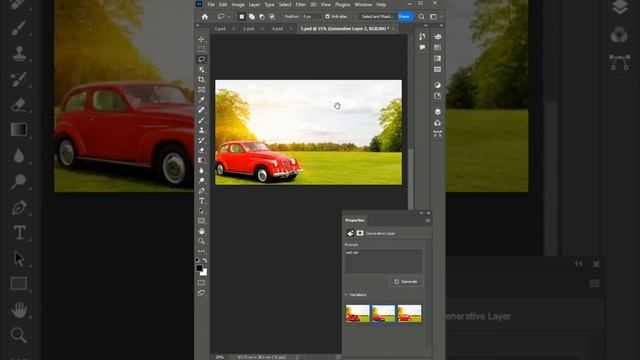Click the Prompt text box containing red car
Image resolution: width=640 pixels, height=360 pixels.
pos(383,261)
